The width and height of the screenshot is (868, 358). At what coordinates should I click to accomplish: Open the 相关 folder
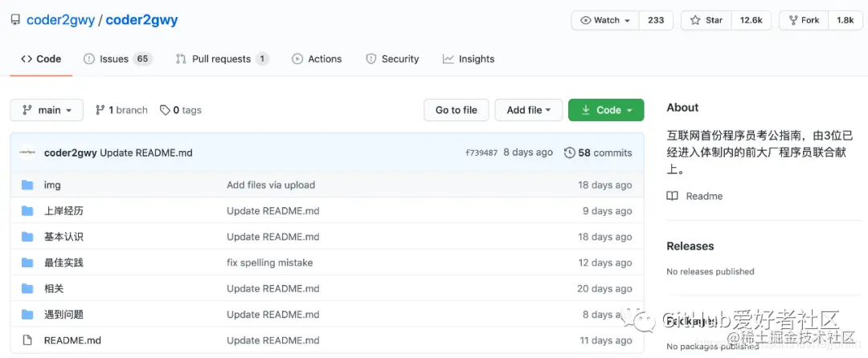(55, 288)
